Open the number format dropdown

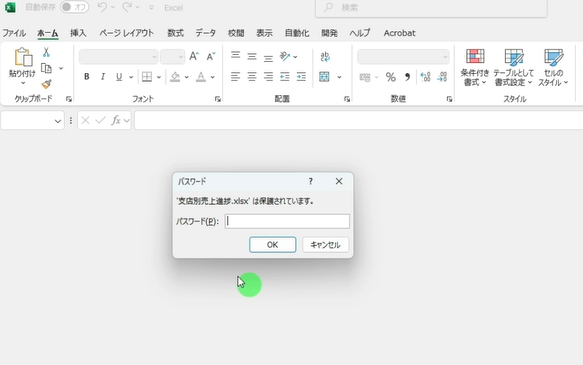click(445, 57)
